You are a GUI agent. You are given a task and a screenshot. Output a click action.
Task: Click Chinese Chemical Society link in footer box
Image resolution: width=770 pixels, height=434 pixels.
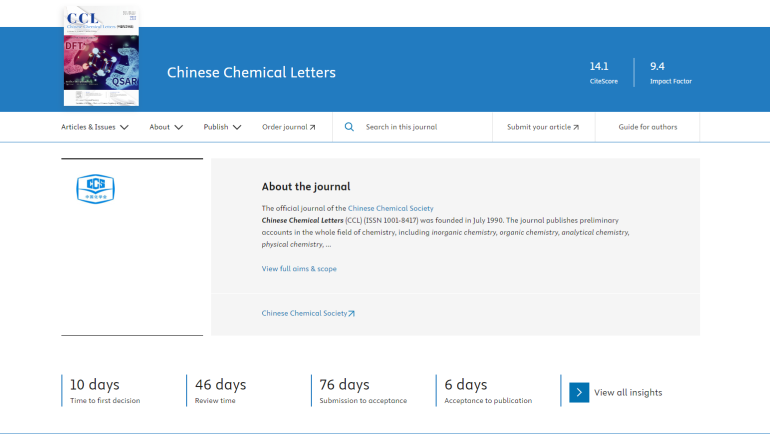click(x=304, y=313)
